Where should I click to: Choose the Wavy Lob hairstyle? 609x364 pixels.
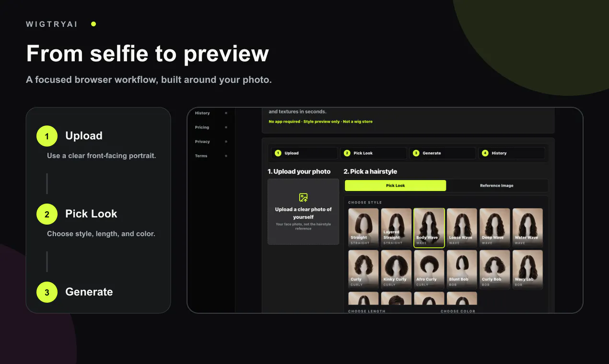(x=527, y=270)
